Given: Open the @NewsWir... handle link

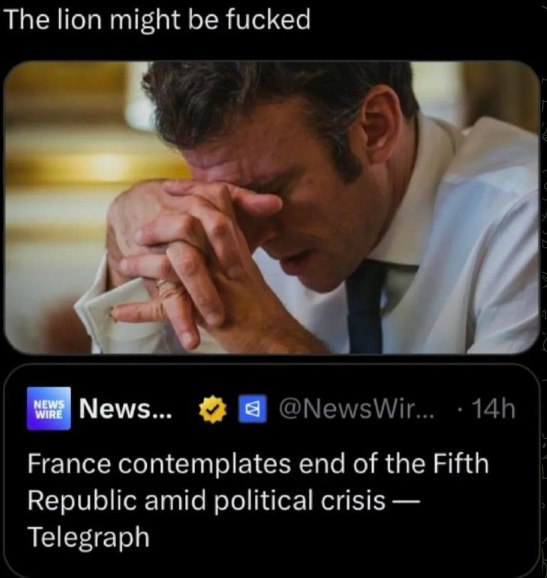Looking at the screenshot, I should [356, 408].
